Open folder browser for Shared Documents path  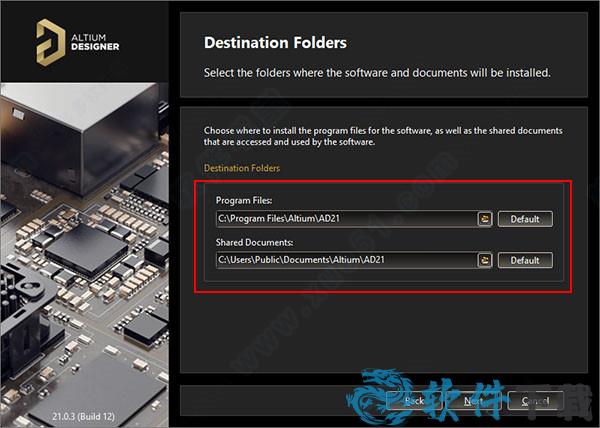point(485,260)
